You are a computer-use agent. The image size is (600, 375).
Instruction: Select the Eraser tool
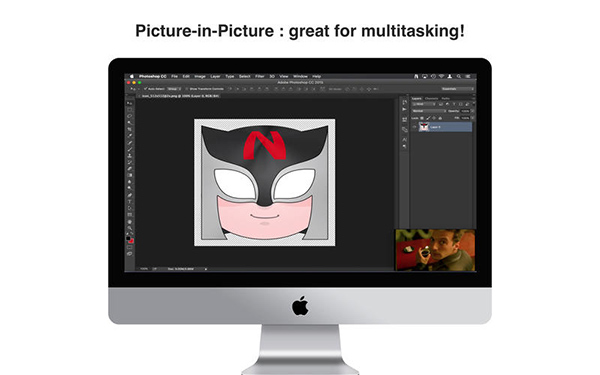click(129, 169)
